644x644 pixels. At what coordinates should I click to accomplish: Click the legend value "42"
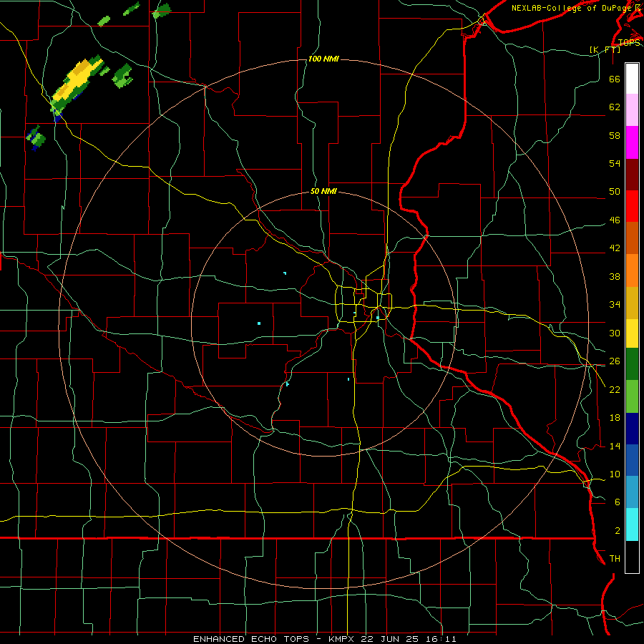pyautogui.click(x=615, y=248)
